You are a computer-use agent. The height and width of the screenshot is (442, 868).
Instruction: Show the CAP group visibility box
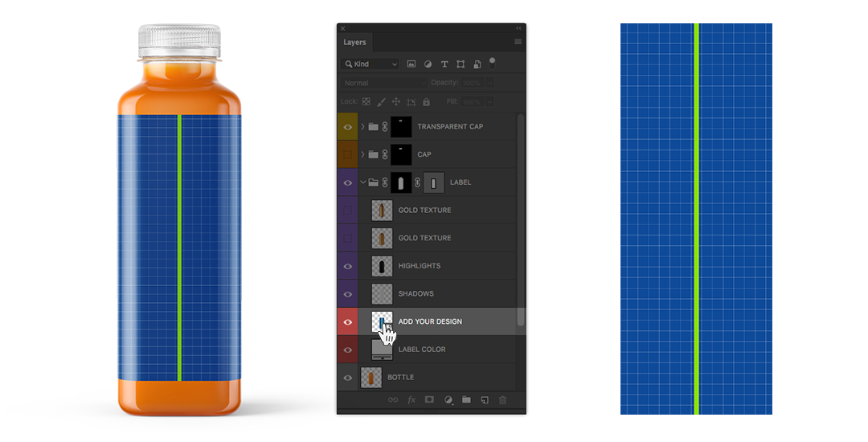(348, 155)
